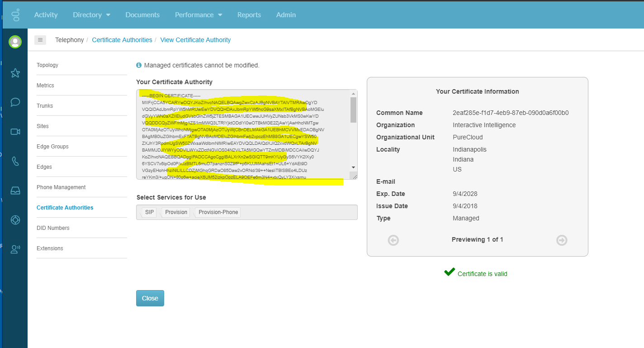Screen dimensions: 644x348
Task: Select DID Numbers in the side navigation
Action: (x=53, y=228)
